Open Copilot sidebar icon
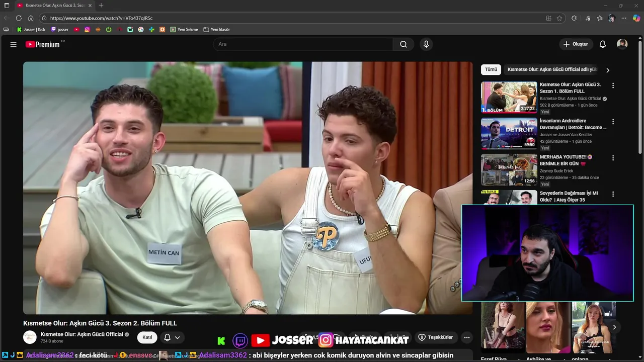 636,18
